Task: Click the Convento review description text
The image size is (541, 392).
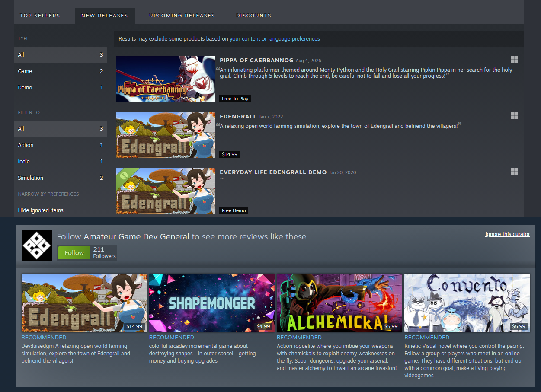Action: click(464, 361)
